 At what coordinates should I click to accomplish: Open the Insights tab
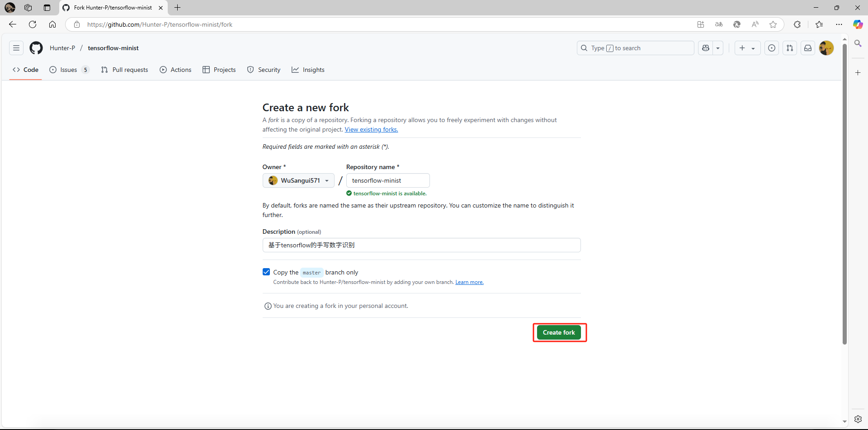pos(308,70)
